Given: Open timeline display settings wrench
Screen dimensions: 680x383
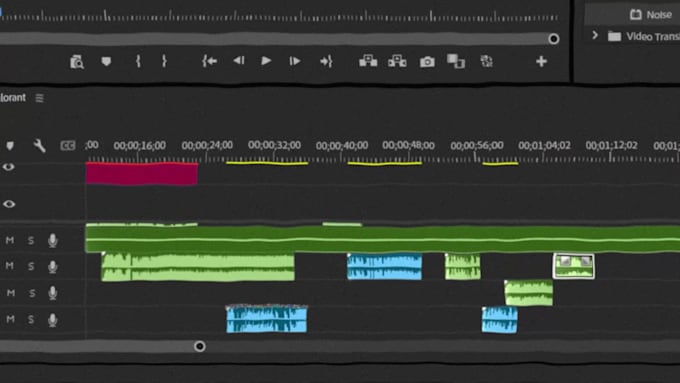Looking at the screenshot, I should (x=39, y=146).
